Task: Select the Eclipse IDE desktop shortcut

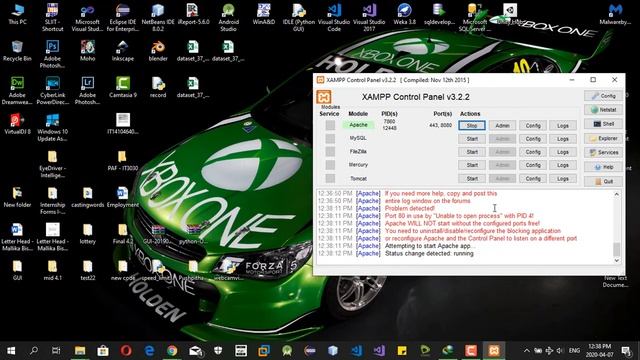Action: pos(123,18)
